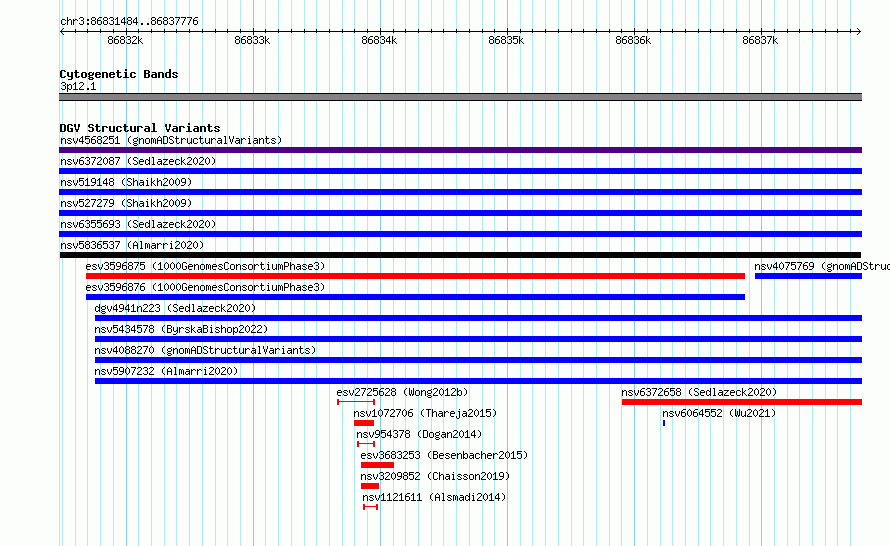Image resolution: width=890 pixels, height=546 pixels.
Task: Click the black nsv5836537 variant bar
Action: tap(460, 255)
